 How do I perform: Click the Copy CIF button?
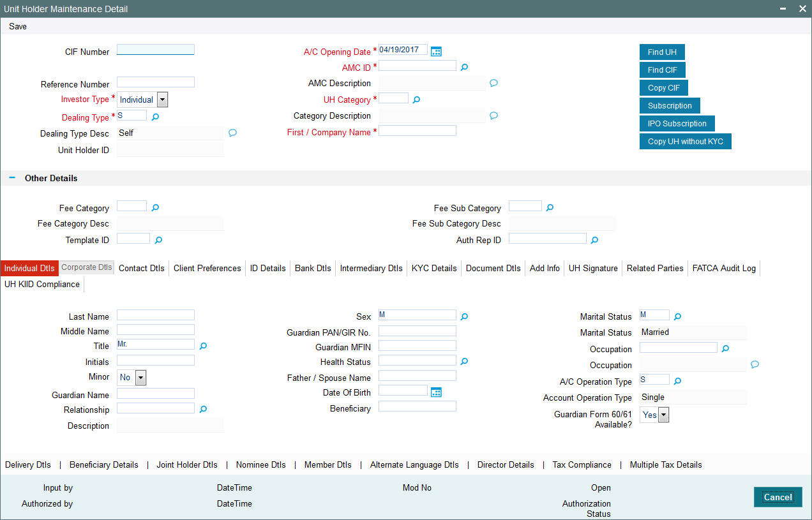click(x=664, y=88)
